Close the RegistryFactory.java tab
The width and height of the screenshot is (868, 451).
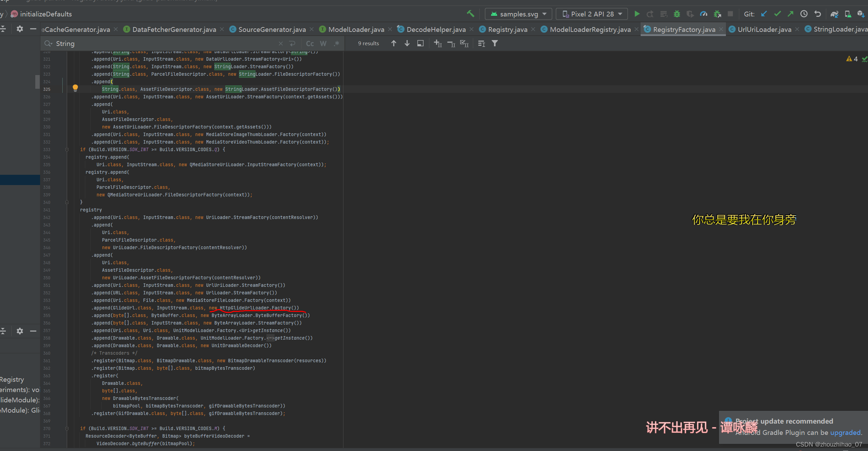(721, 29)
